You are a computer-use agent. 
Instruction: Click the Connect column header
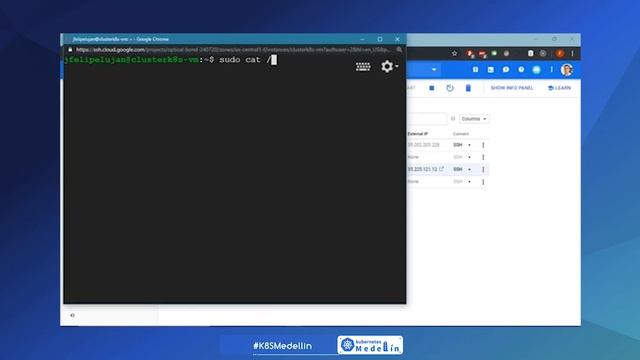tap(460, 134)
